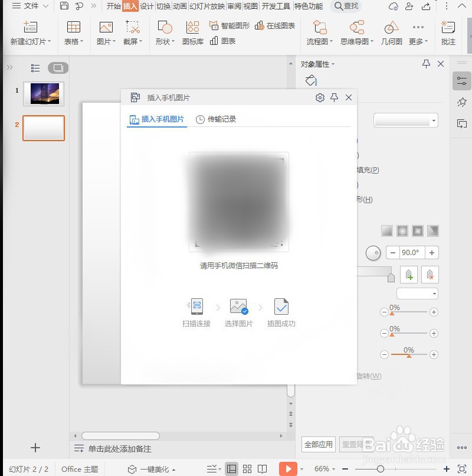
Task: Increase the 90.0° angle value
Action: coord(432,253)
